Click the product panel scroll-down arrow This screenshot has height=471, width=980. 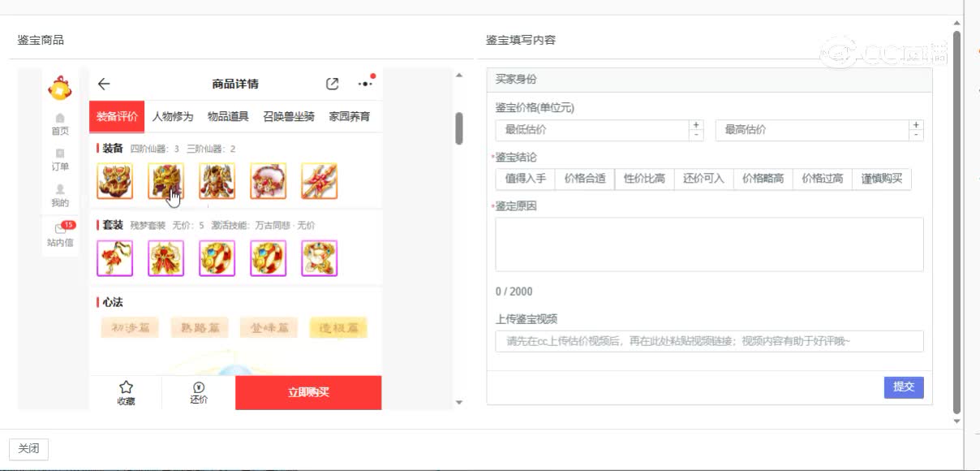pos(459,402)
